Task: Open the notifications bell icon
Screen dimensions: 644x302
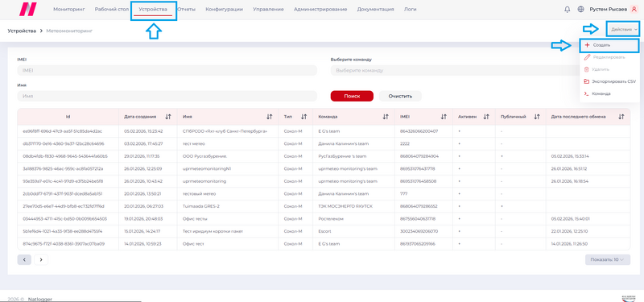Action: (568, 10)
